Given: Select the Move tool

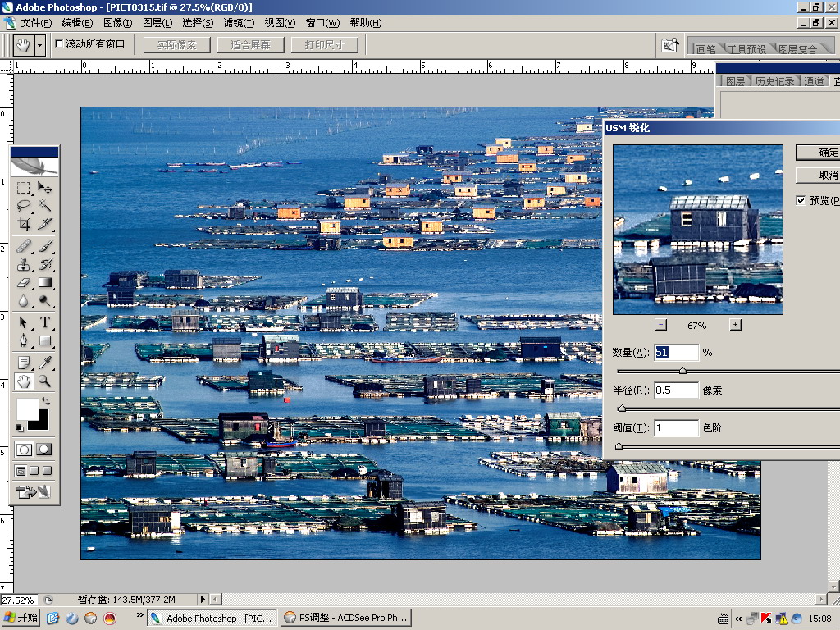Looking at the screenshot, I should pyautogui.click(x=45, y=188).
